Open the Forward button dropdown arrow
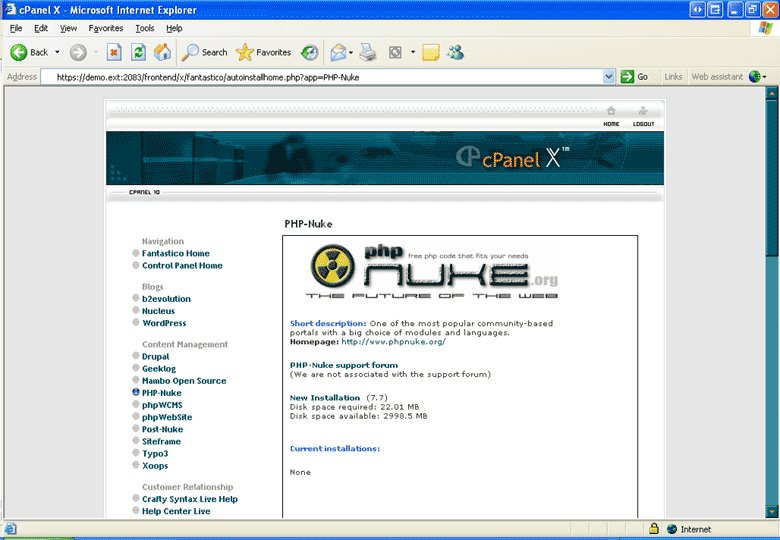 click(x=96, y=52)
